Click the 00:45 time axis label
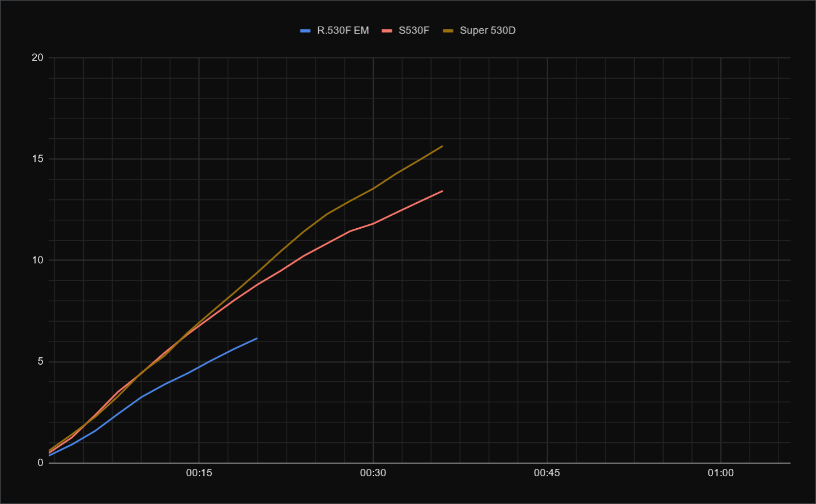 click(x=547, y=473)
